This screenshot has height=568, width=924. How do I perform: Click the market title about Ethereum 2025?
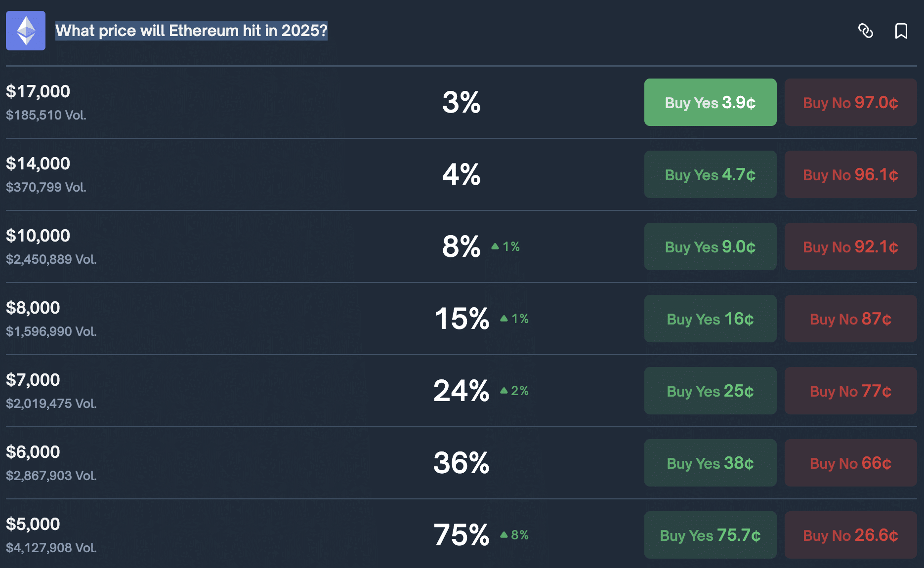tap(191, 31)
